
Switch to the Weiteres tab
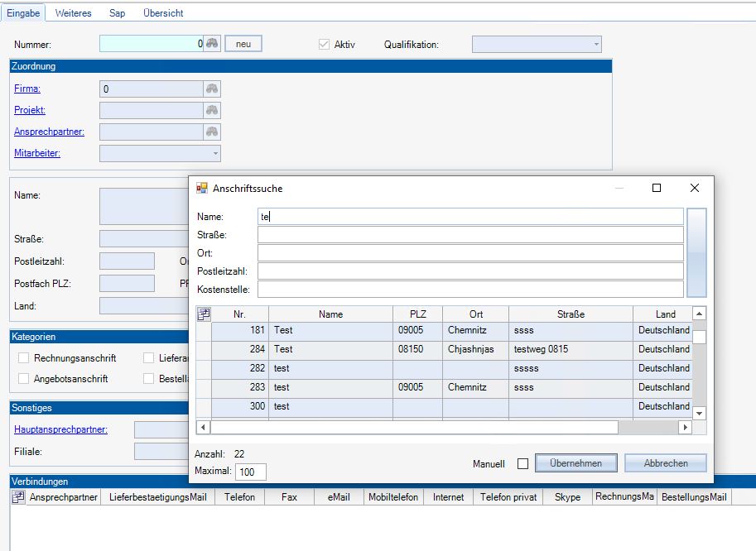[x=73, y=13]
